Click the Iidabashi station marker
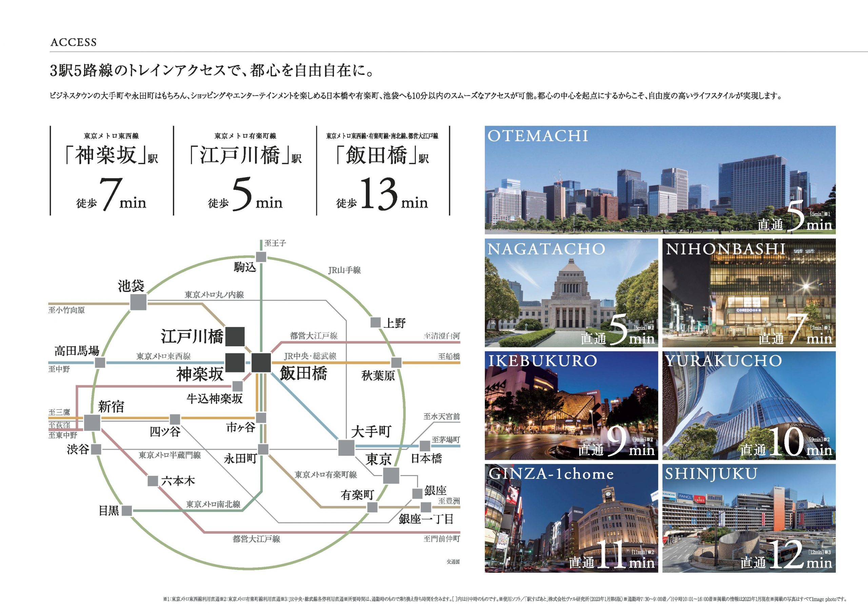The image size is (868, 613). tap(261, 363)
